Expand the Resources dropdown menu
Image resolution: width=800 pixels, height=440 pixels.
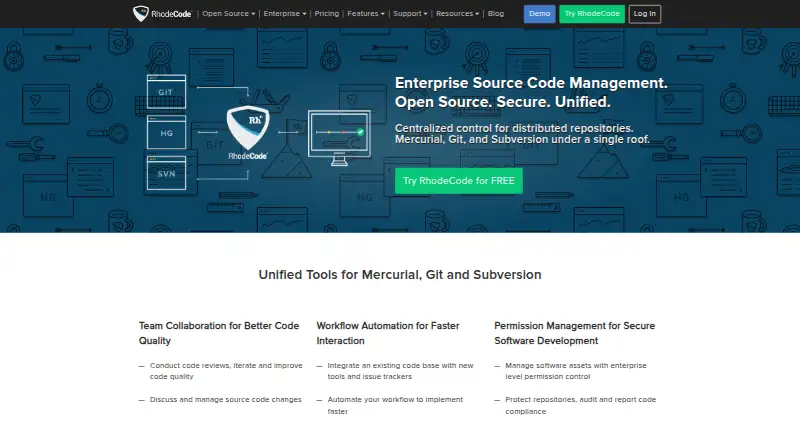[458, 14]
